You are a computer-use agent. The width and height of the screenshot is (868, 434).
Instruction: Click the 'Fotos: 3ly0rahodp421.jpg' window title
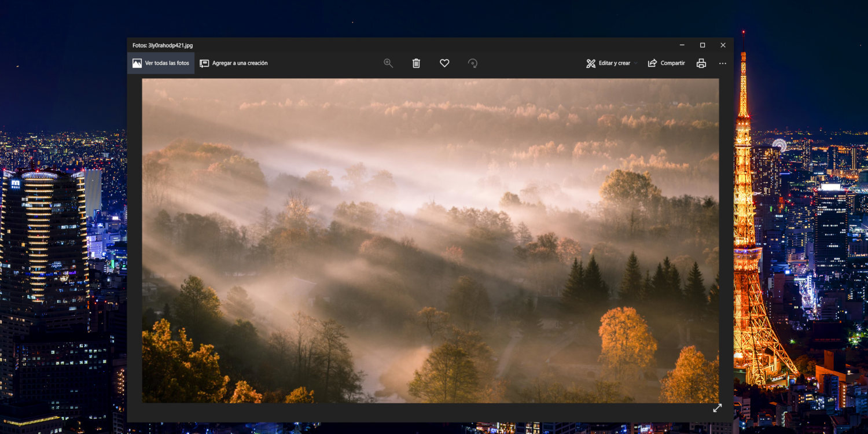pos(163,45)
